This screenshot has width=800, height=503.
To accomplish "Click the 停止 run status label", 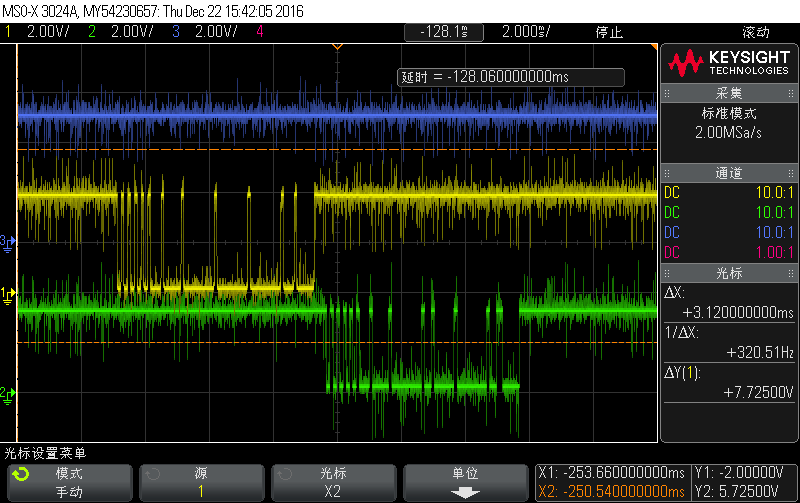I will pos(609,32).
